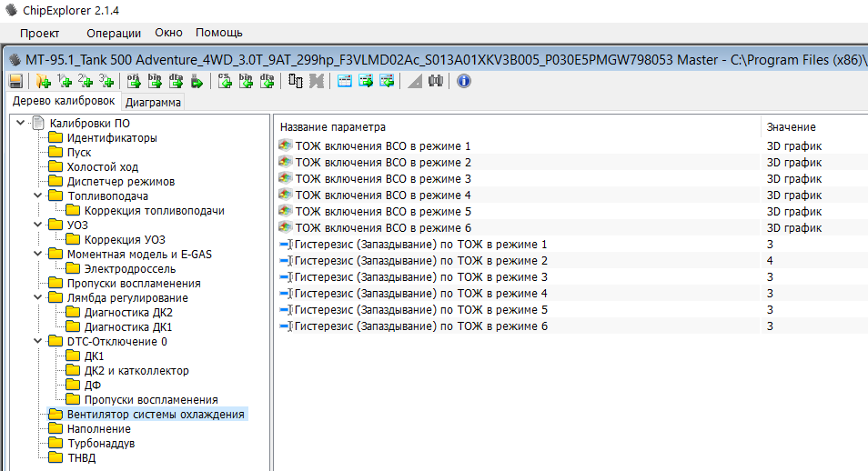Image resolution: width=868 pixels, height=471 pixels.
Task: Click the add folder icon in toolbar
Action: [x=43, y=81]
